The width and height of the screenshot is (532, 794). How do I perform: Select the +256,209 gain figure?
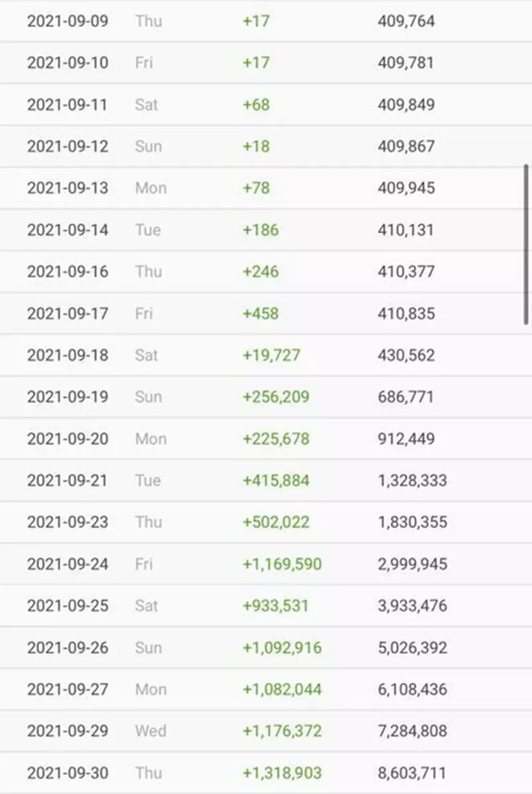276,397
